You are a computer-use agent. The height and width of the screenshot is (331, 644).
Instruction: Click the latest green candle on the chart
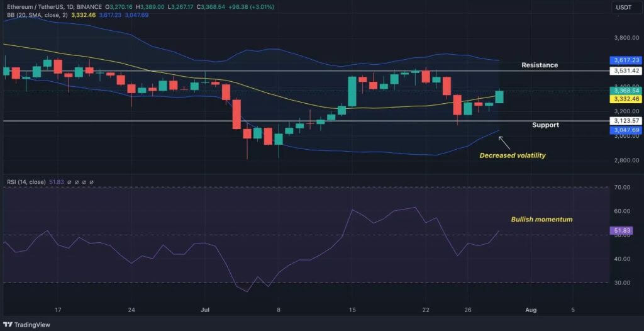tap(499, 97)
